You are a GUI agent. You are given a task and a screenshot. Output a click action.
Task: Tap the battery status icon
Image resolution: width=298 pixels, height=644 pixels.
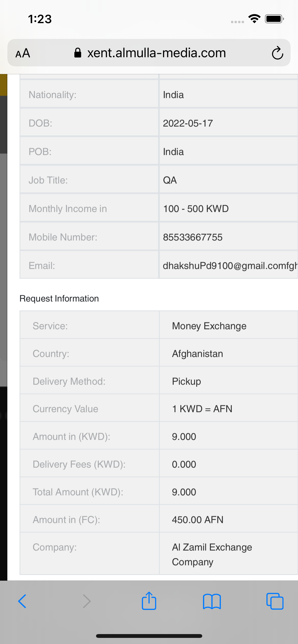pos(274,19)
